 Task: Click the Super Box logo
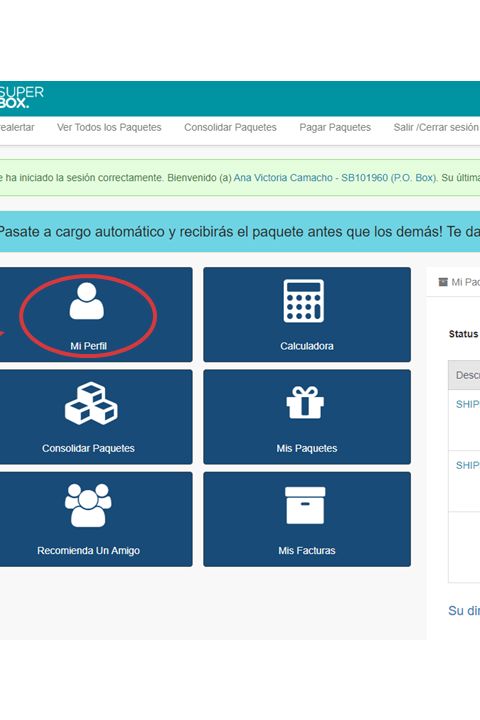point(21,97)
